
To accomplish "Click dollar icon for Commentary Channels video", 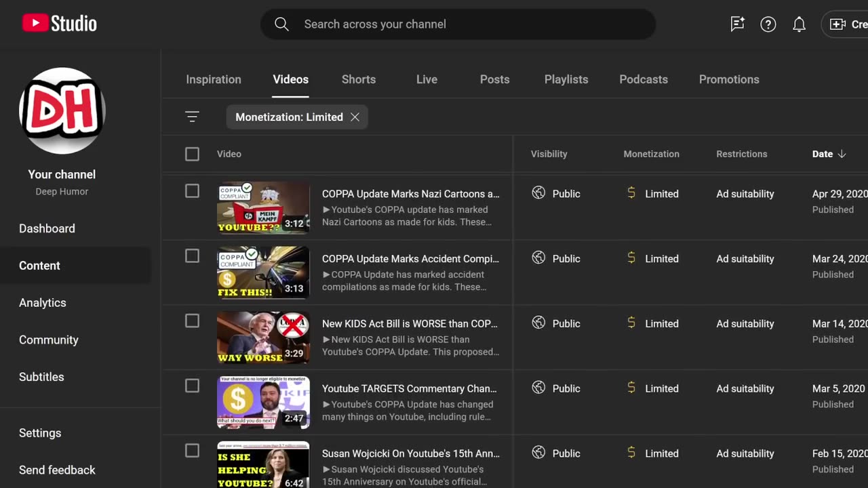I will coord(631,388).
